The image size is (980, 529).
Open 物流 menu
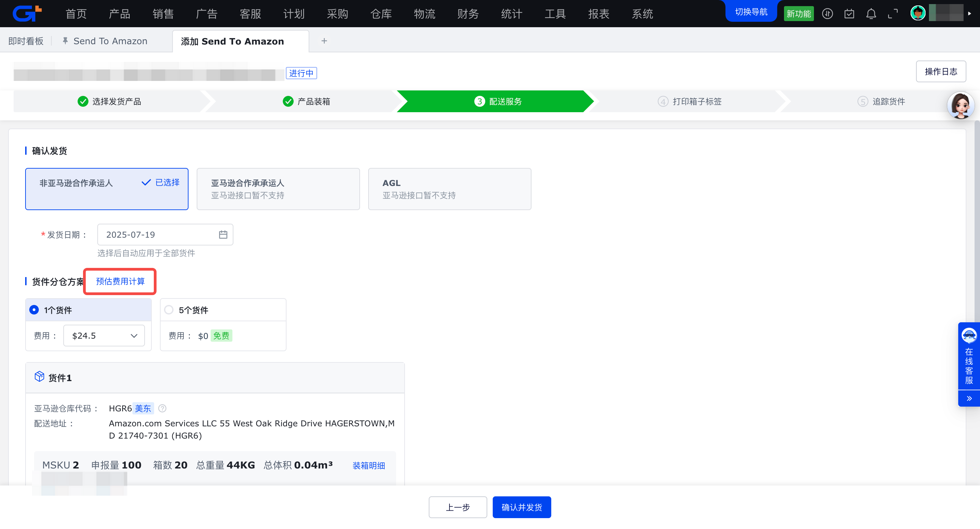pos(425,14)
